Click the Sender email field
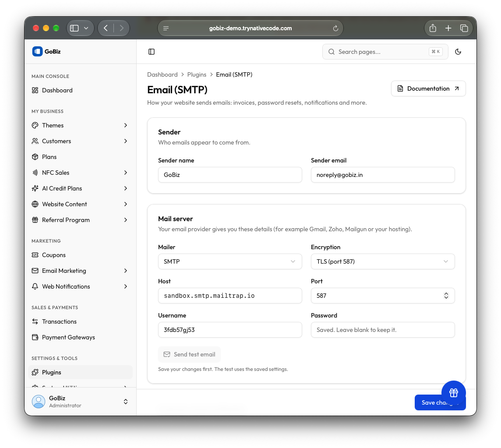Viewport: 501px width, 448px height. click(x=383, y=175)
